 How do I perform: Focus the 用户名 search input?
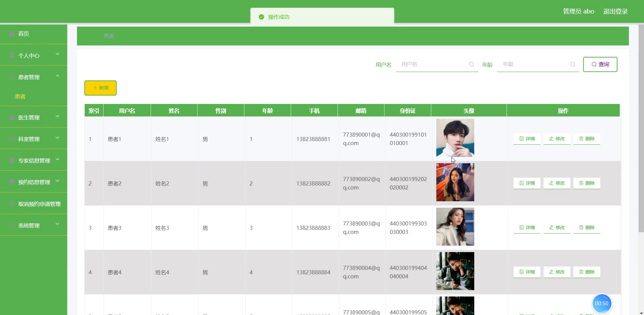click(x=437, y=64)
